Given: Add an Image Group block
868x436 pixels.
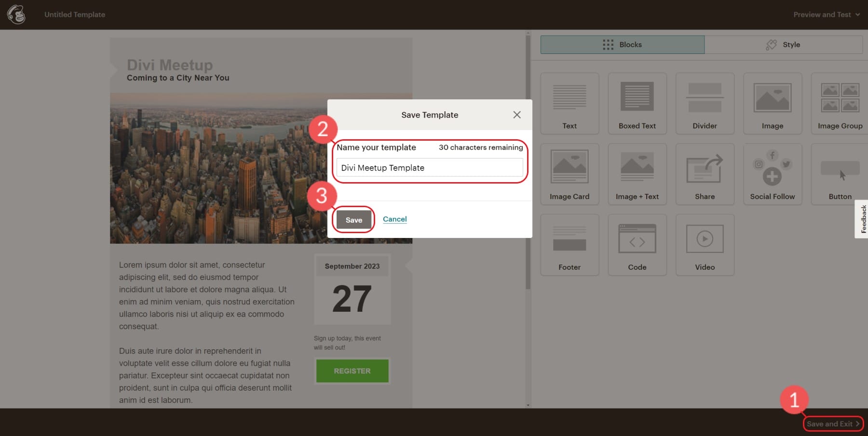Looking at the screenshot, I should 839,103.
